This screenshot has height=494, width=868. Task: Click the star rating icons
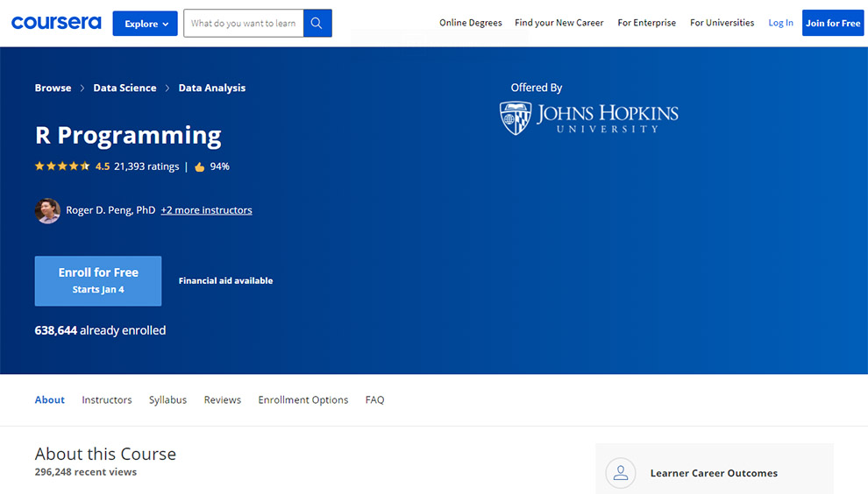click(62, 166)
